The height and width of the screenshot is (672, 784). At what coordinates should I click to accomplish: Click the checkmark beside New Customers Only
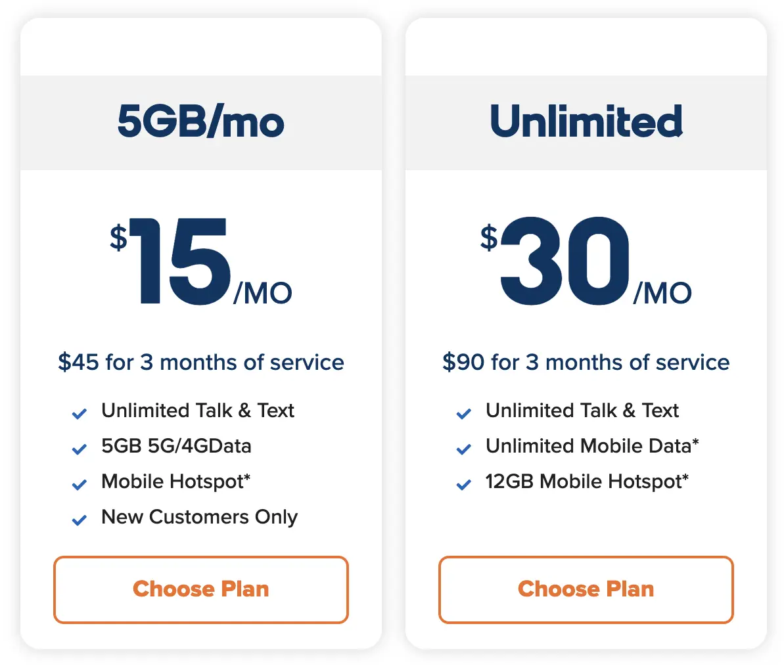79,520
